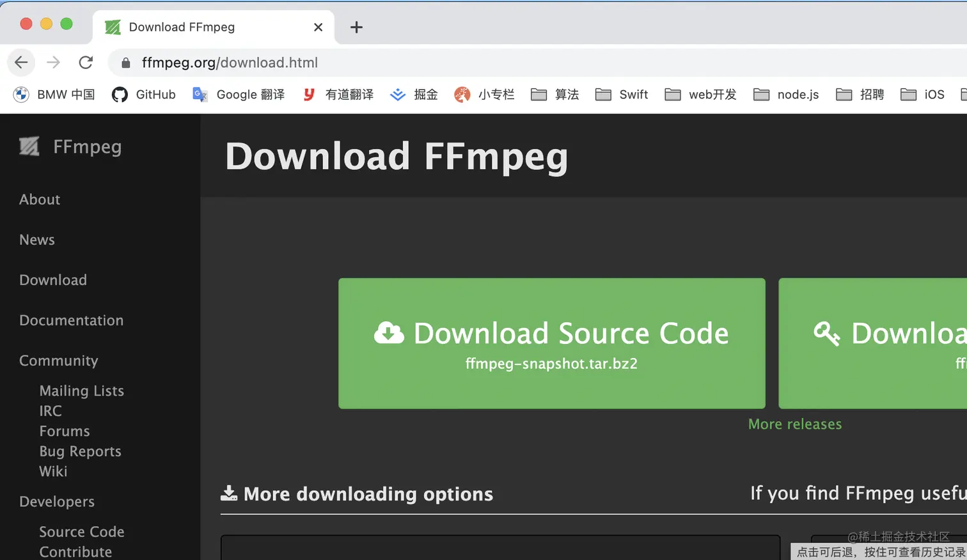Click the key icon on second green button
The width and height of the screenshot is (967, 560).
point(826,333)
